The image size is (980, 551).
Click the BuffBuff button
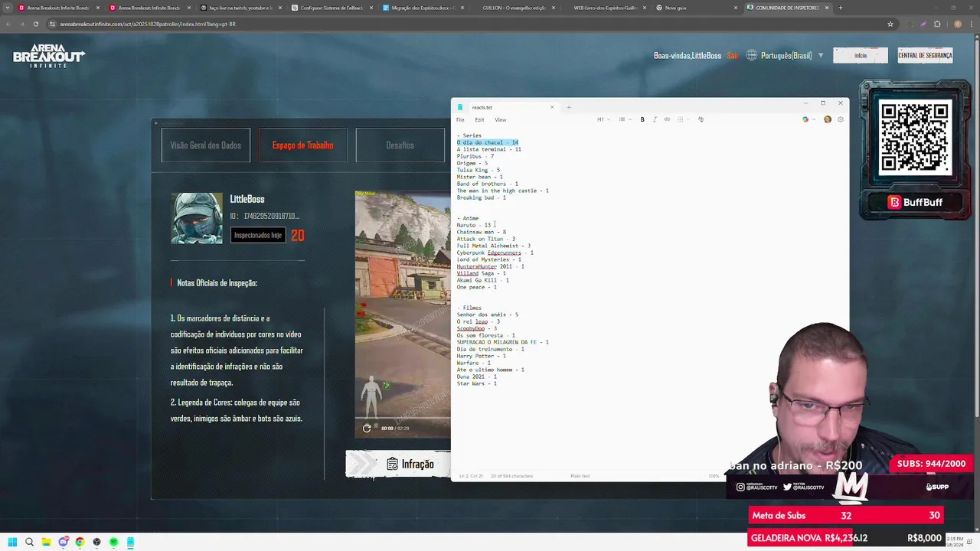click(x=915, y=202)
